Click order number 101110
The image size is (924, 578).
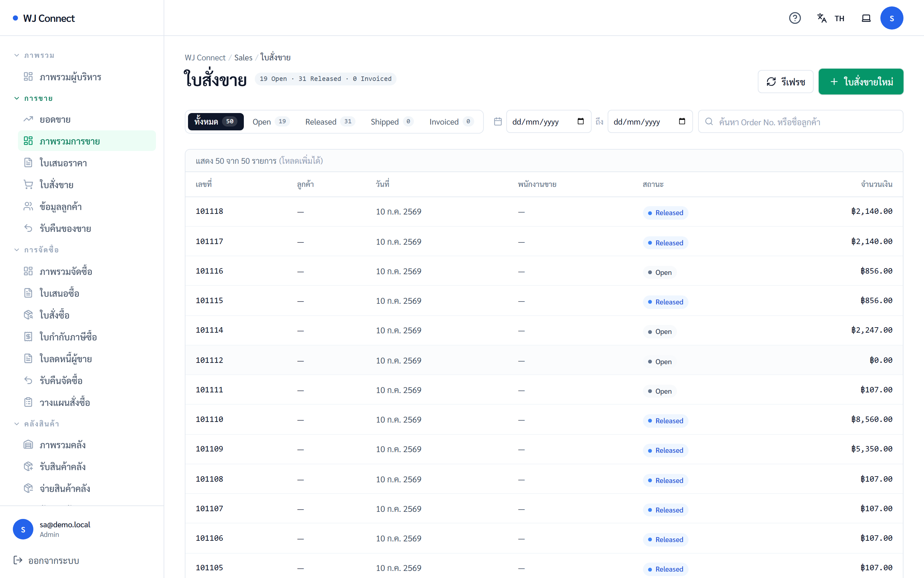[209, 419]
